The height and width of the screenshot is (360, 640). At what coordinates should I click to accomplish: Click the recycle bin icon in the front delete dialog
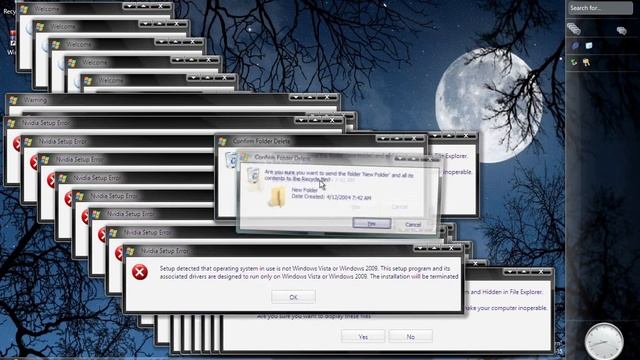point(253,176)
